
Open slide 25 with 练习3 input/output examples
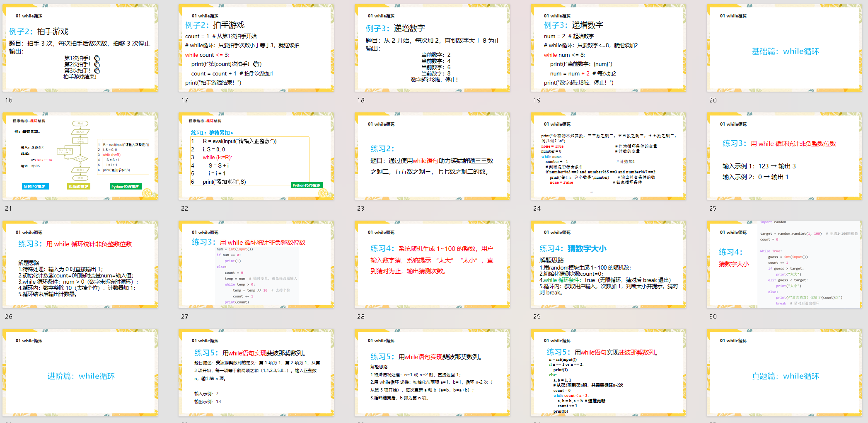tap(784, 156)
